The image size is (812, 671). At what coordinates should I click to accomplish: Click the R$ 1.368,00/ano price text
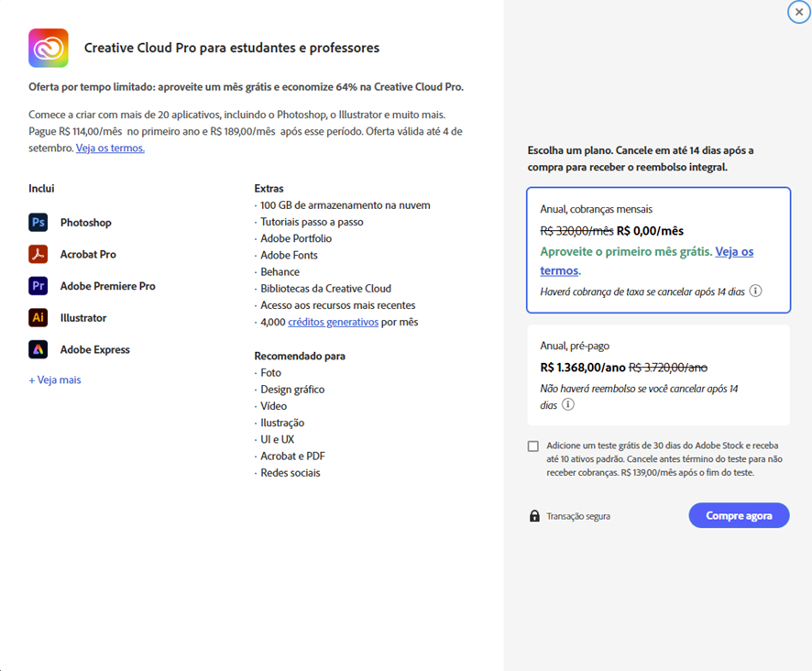pyautogui.click(x=583, y=368)
